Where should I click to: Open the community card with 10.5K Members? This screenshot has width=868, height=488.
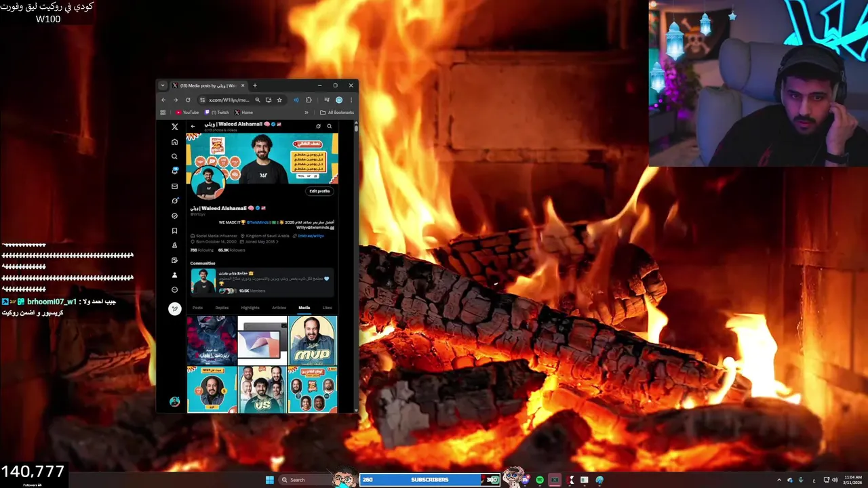click(262, 281)
